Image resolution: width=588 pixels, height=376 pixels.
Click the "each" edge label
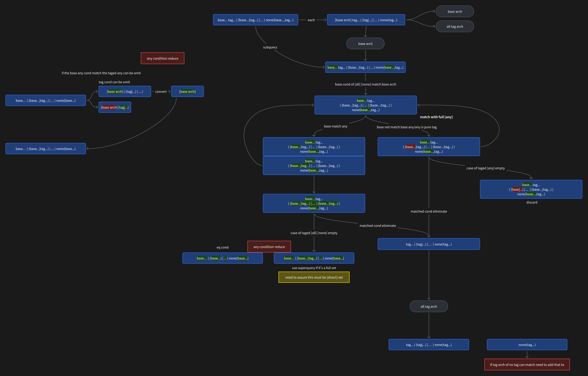(x=311, y=20)
